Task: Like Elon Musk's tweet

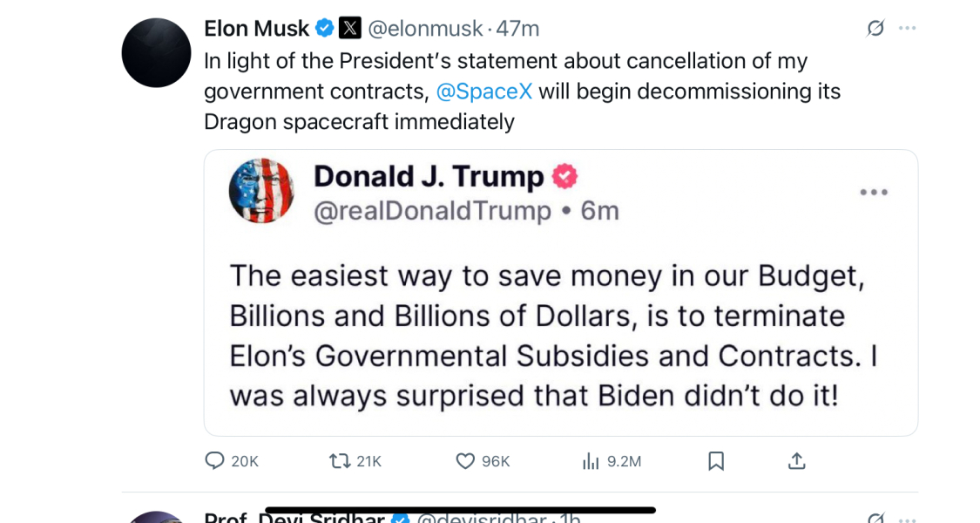Action: (x=464, y=461)
